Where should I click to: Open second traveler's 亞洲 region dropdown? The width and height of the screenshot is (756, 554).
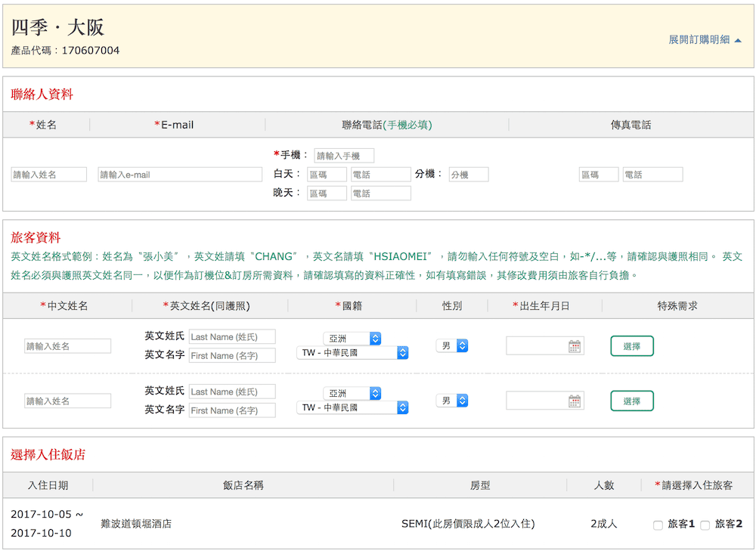pos(352,394)
